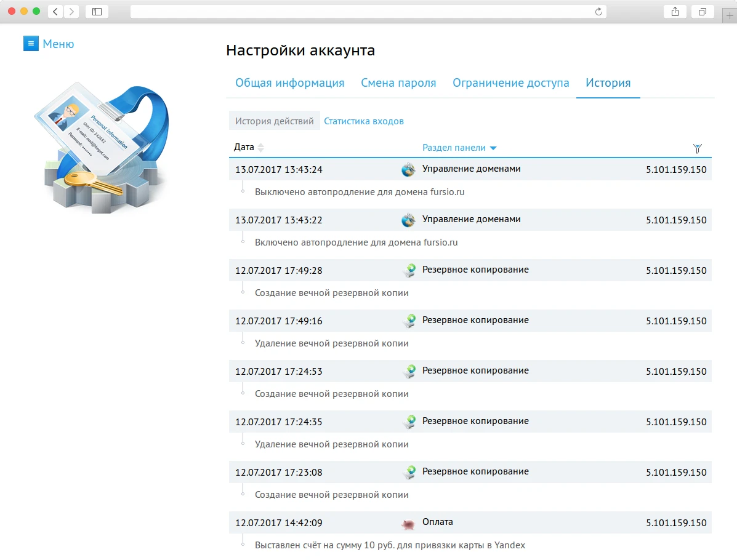Click the backup icon beside 17:49:28 entry
The width and height of the screenshot is (737, 560).
click(409, 270)
